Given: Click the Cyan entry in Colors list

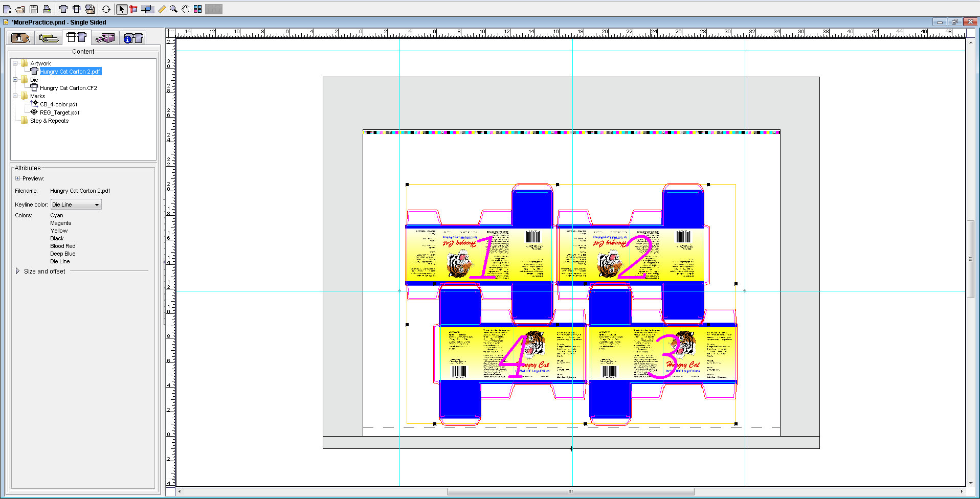Looking at the screenshot, I should (57, 215).
